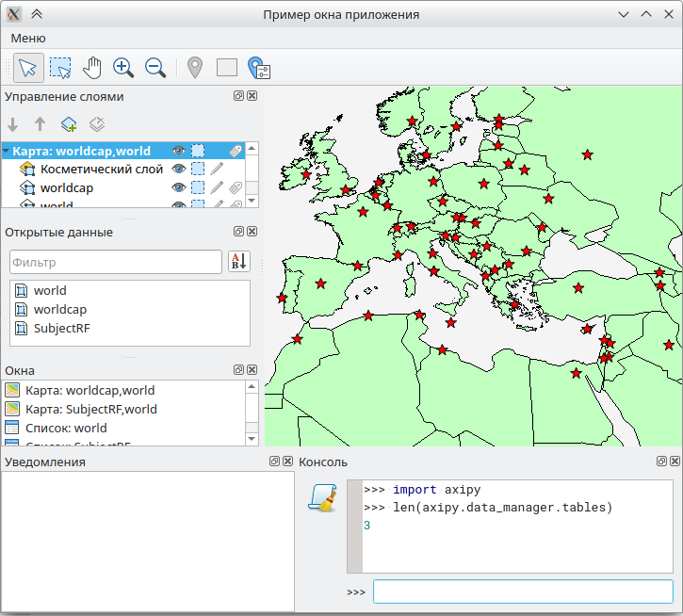Collapse the Карта: worldcap,world layer group
683x616 pixels.
7,152
